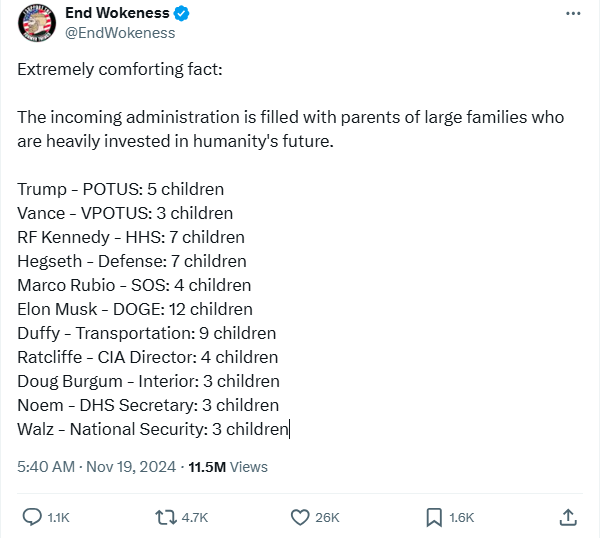The image size is (600, 538).
Task: Click the 1.1K replies count
Action: [59, 517]
